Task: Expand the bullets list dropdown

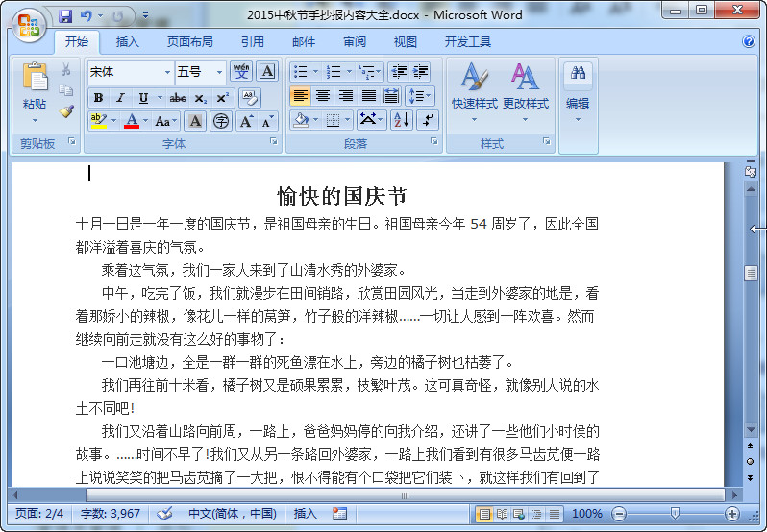Action: [x=316, y=72]
